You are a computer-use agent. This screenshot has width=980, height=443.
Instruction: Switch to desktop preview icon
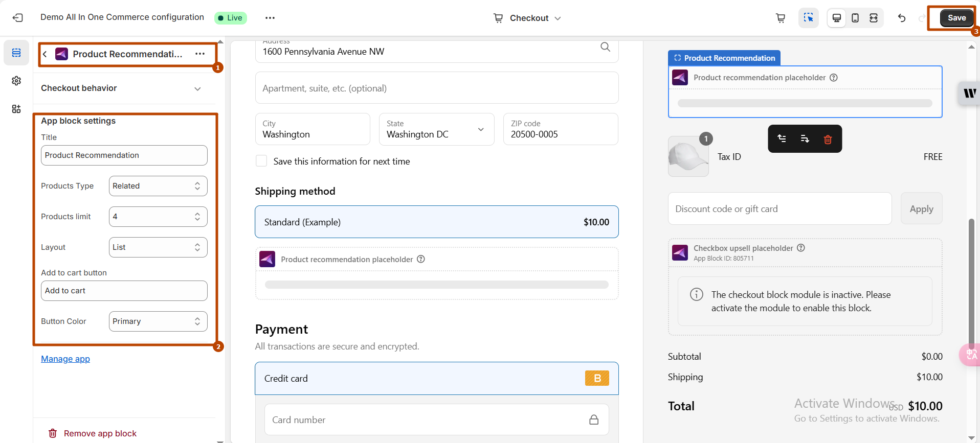click(837, 18)
